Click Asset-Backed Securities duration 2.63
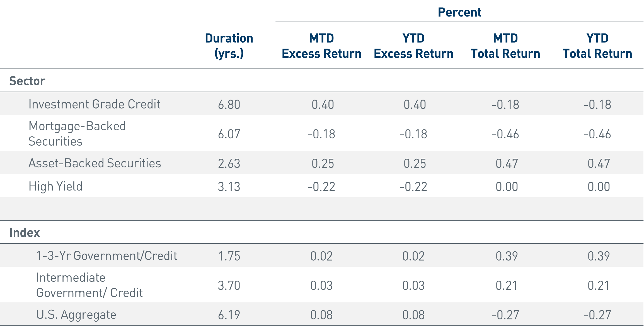The height and width of the screenshot is (330, 644). point(229,163)
